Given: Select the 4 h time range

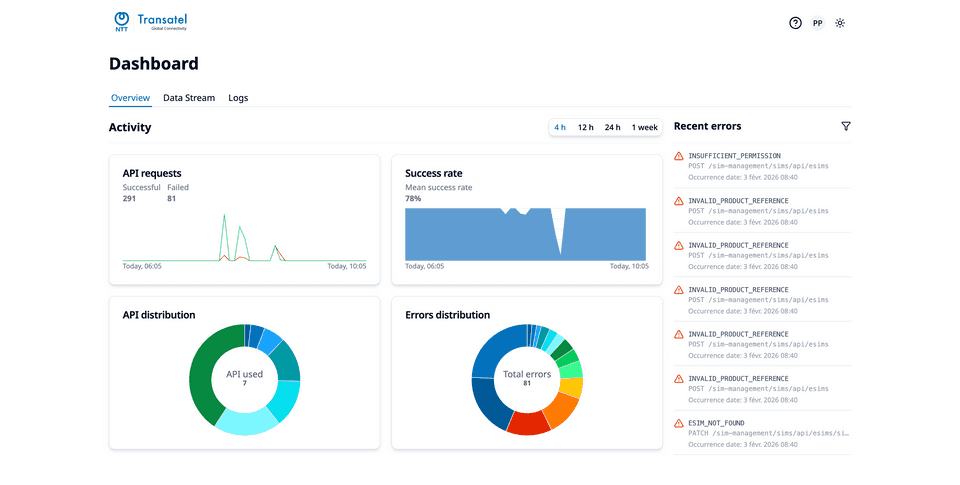Looking at the screenshot, I should tap(560, 128).
